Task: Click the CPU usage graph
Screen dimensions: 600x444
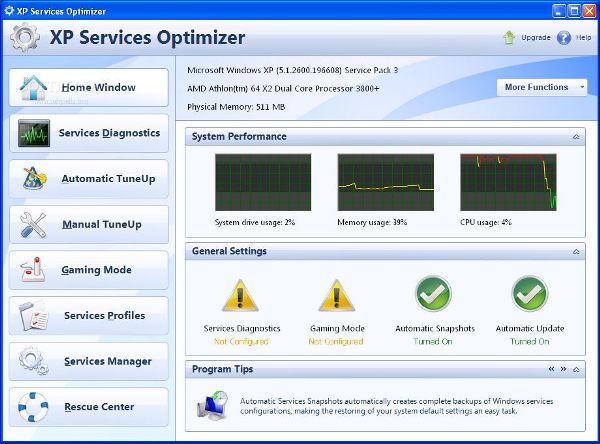Action: tap(508, 182)
